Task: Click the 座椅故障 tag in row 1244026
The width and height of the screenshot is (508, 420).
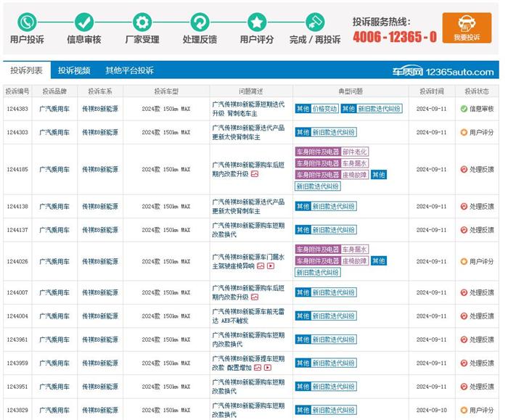Action: click(x=355, y=261)
